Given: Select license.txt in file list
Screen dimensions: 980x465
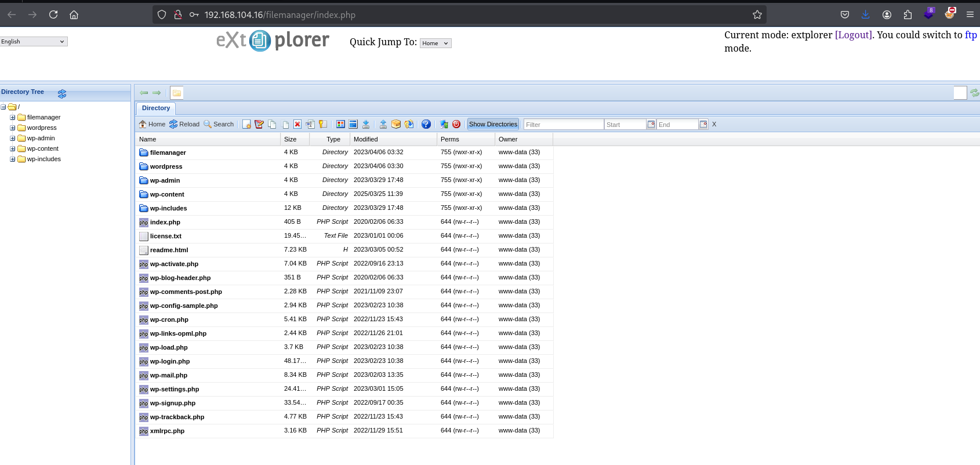Looking at the screenshot, I should pos(166,236).
